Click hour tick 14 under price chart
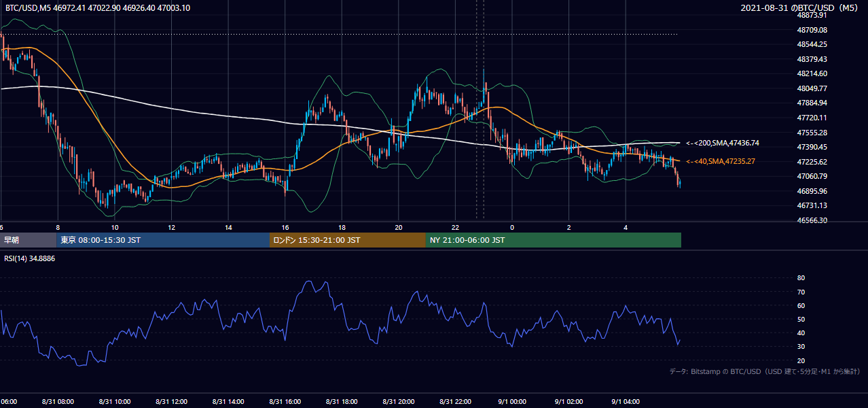 click(x=228, y=227)
